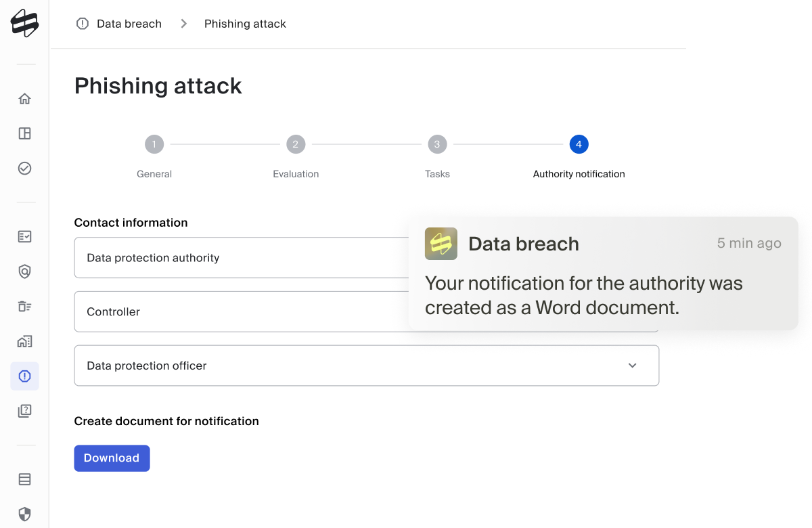Go to Data breach breadcrumb link
This screenshot has width=812, height=528.
click(x=129, y=24)
